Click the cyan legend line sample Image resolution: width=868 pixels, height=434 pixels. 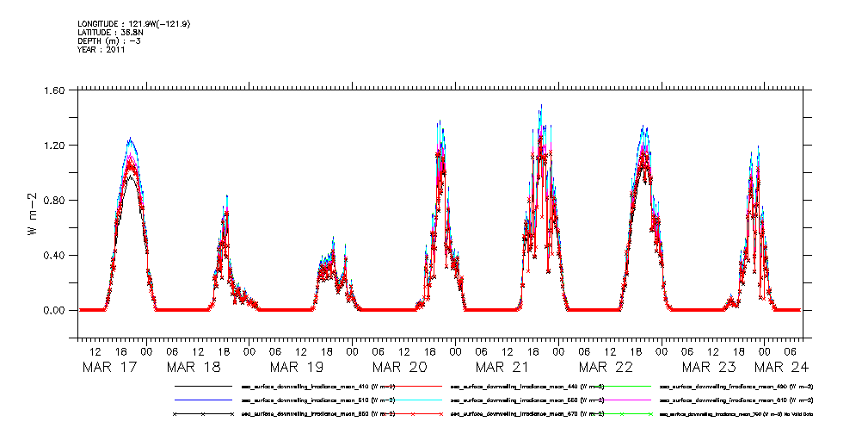pyautogui.click(x=412, y=400)
